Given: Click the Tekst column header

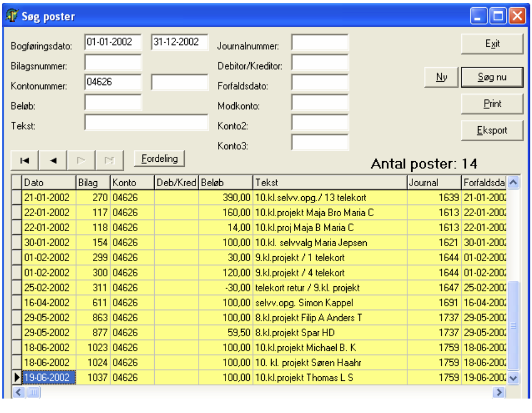Looking at the screenshot, I should (x=330, y=183).
